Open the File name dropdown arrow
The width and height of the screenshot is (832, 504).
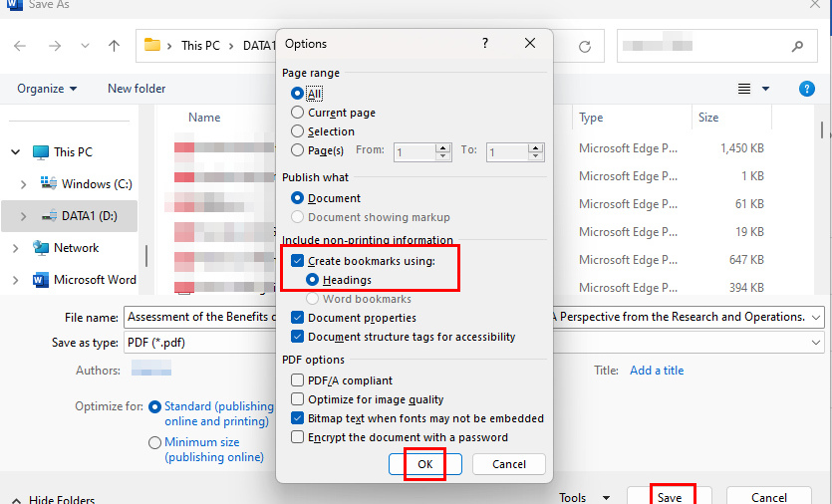[x=816, y=318]
